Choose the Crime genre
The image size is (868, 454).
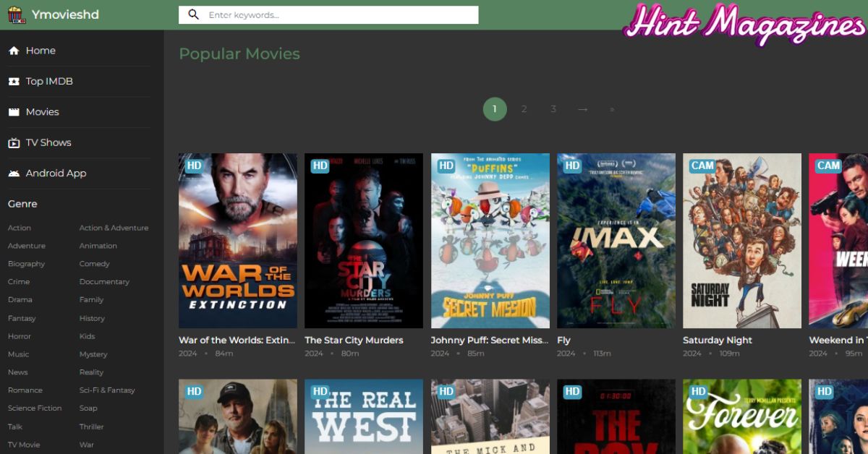tap(19, 282)
